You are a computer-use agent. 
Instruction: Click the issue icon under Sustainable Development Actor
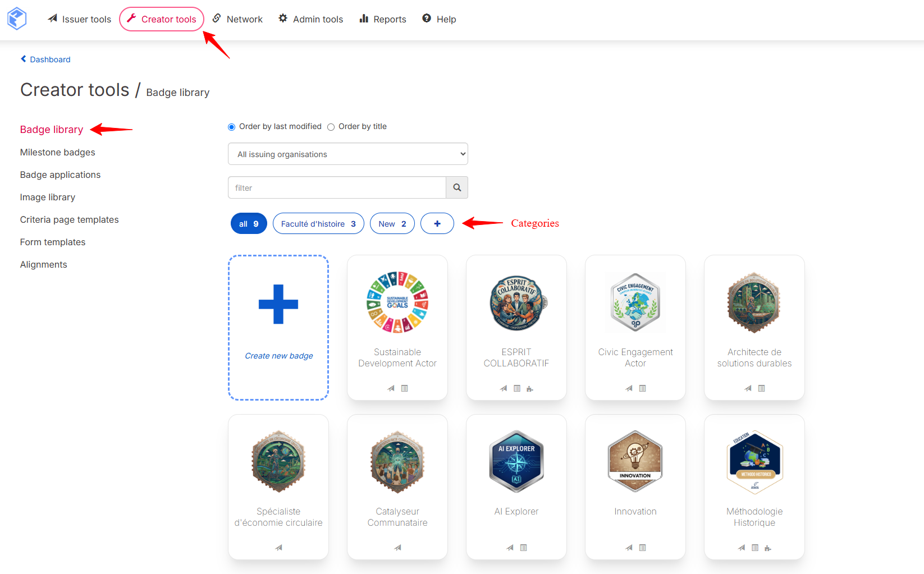click(x=391, y=388)
